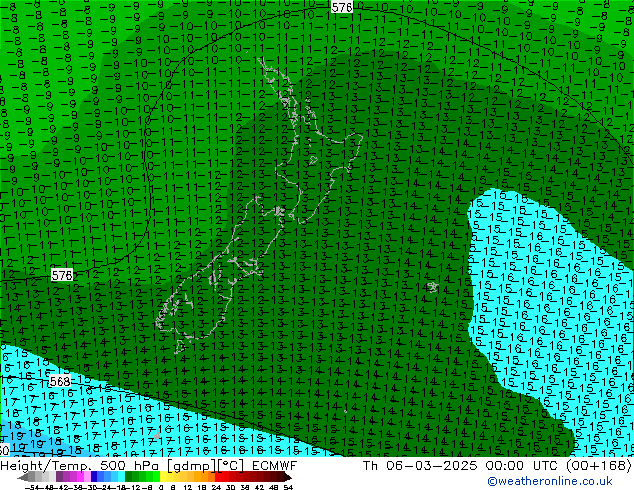
Task: Click the temperature color scale bar
Action: coord(154,477)
